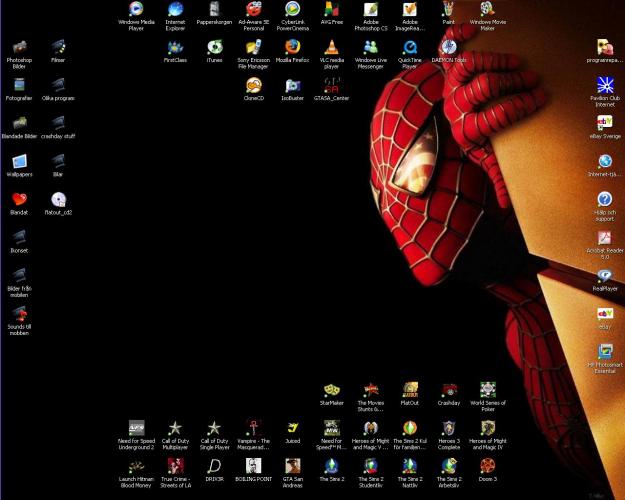Open the Photoshop Bilder folder
The image size is (625, 500).
pos(19,47)
